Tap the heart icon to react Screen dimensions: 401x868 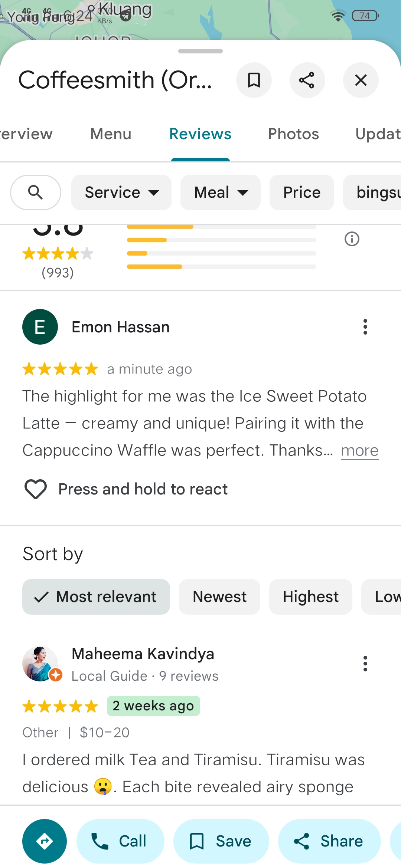click(x=36, y=489)
